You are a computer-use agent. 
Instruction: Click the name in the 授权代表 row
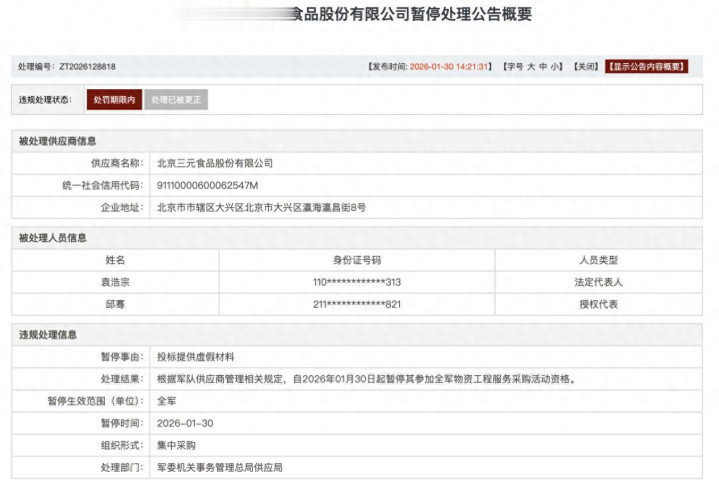pos(115,304)
